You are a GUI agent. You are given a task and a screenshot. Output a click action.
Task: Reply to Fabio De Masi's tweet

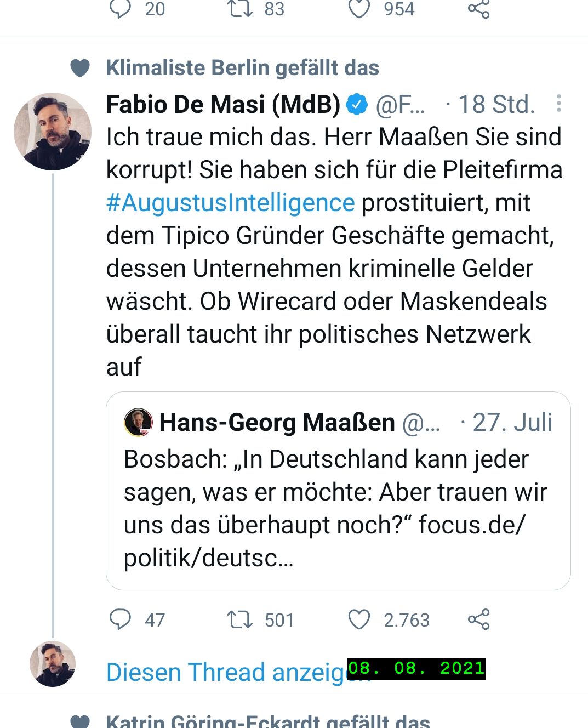(120, 619)
